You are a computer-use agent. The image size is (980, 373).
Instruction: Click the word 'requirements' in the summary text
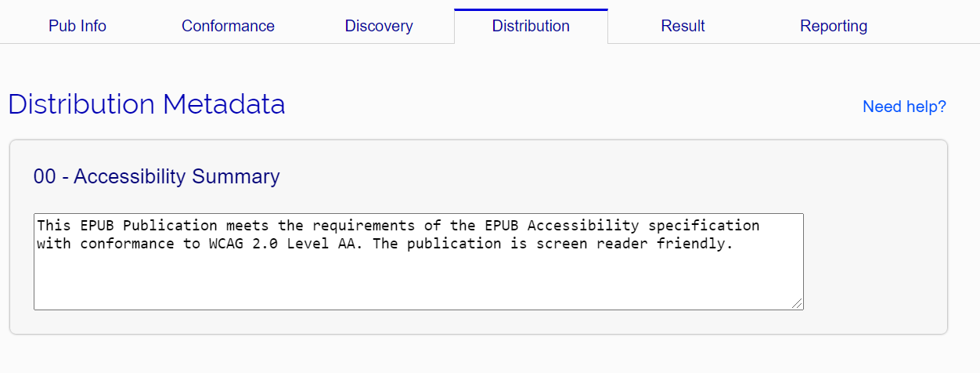click(364, 226)
